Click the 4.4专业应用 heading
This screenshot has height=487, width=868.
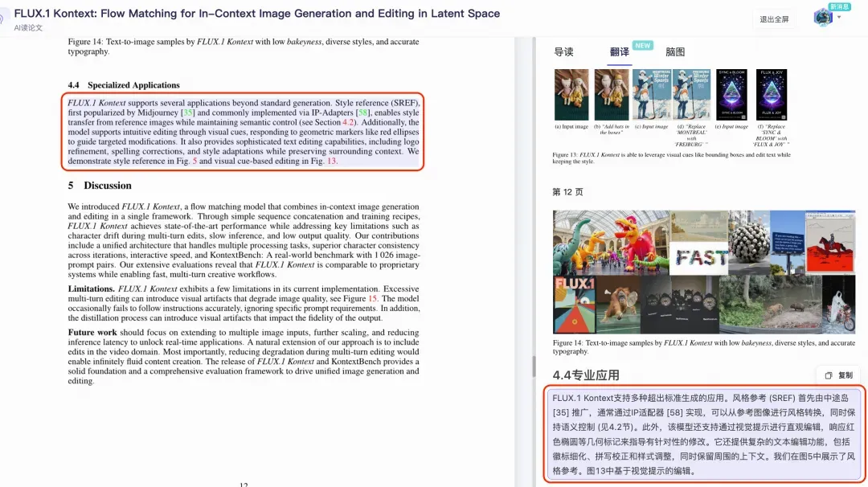coord(586,375)
